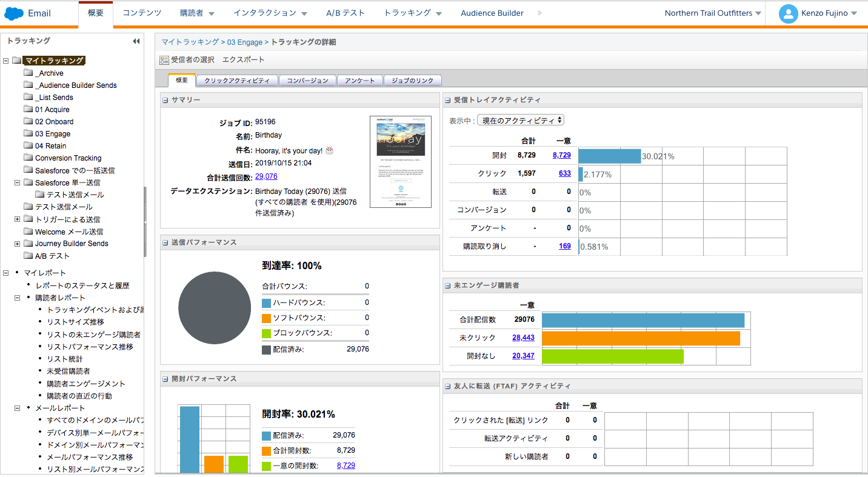This screenshot has height=477, width=868.
Task: Click the sidebar vertical scrollbar
Action: click(144, 222)
